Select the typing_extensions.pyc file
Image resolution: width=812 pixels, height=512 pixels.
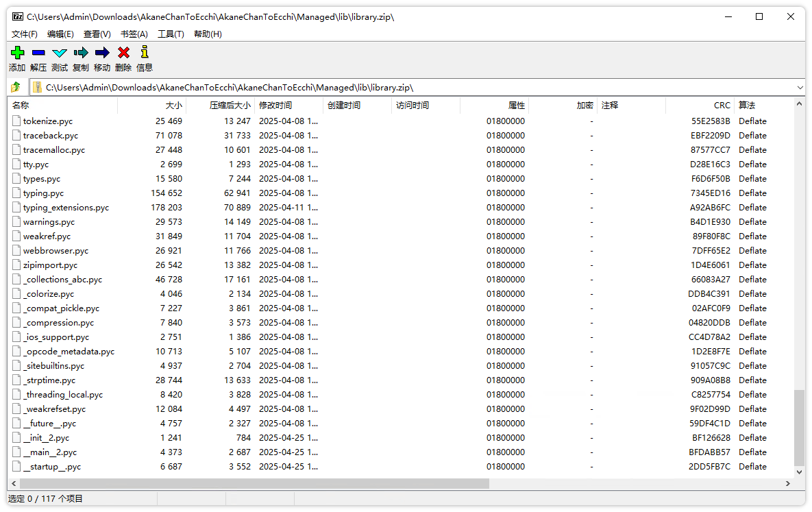[66, 208]
